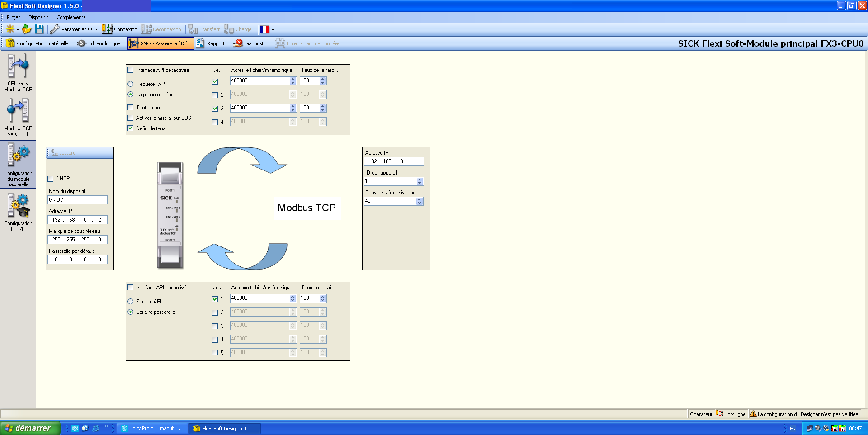Image resolution: width=868 pixels, height=435 pixels.
Task: Enable the DHCP checkbox
Action: (x=51, y=179)
